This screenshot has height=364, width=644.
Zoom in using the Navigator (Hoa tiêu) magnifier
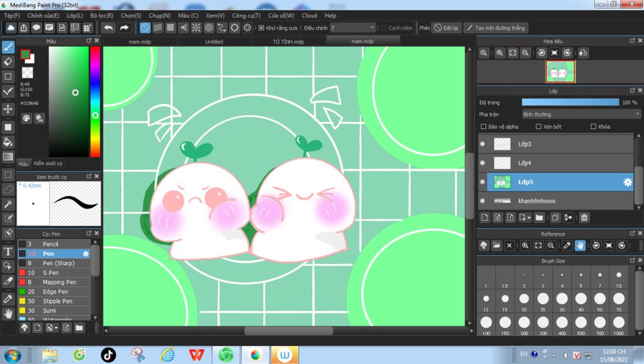click(499, 54)
